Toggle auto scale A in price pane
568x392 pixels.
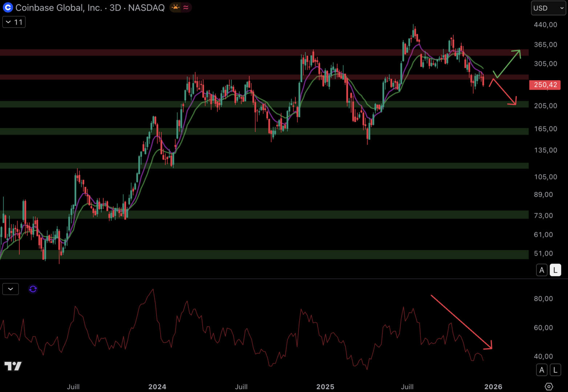click(541, 270)
